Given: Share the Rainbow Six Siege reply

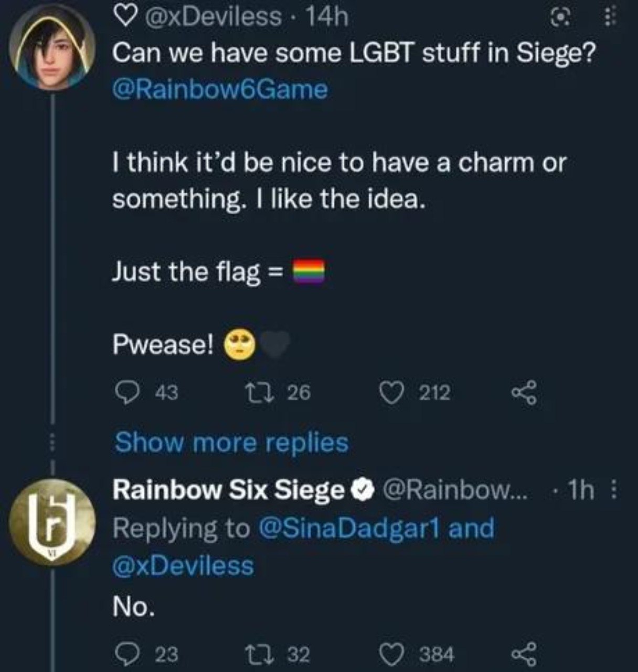Looking at the screenshot, I should pos(524,654).
